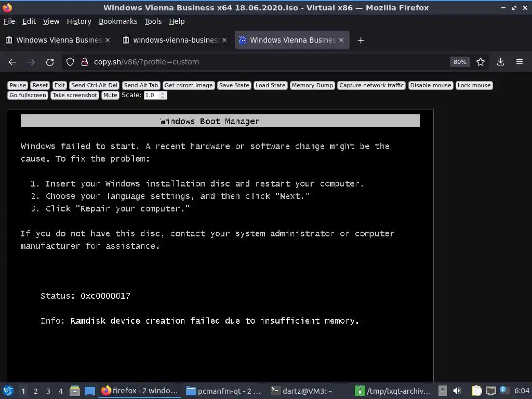Click the file manager launcher icon in taskbar
Viewport: 532px width, 399px height.
(75, 391)
